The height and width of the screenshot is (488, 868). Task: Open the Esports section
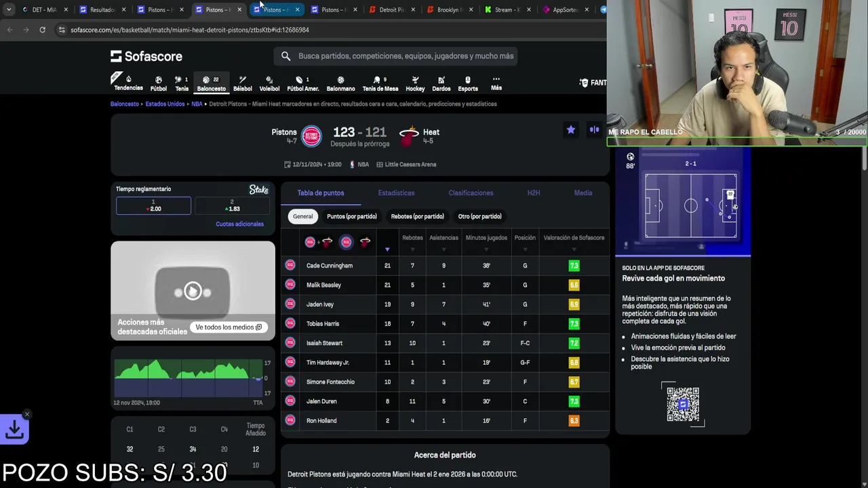(468, 83)
